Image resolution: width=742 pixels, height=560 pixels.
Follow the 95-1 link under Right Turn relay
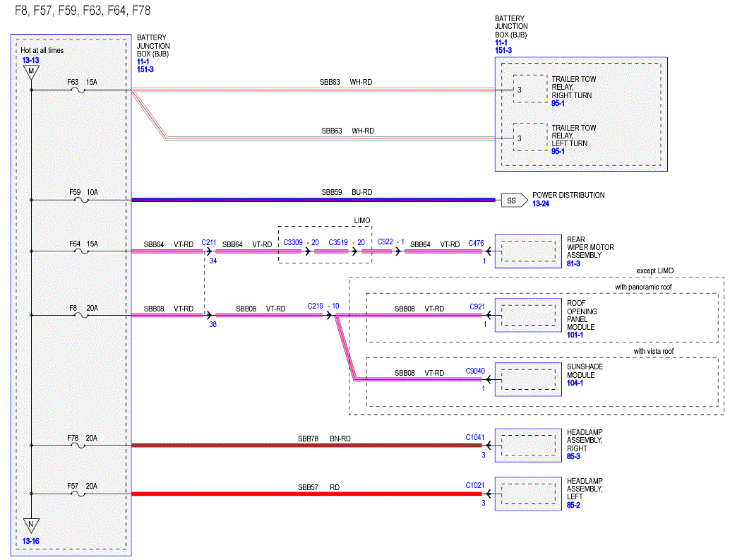(558, 103)
